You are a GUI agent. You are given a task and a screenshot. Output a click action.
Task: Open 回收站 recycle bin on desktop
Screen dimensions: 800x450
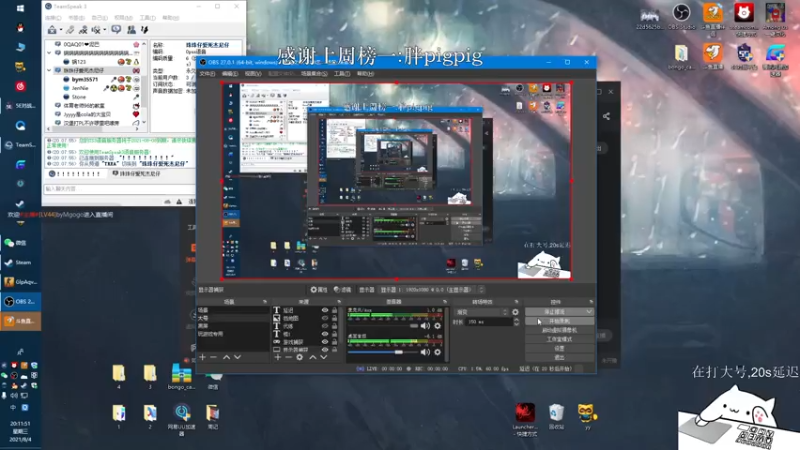[556, 416]
